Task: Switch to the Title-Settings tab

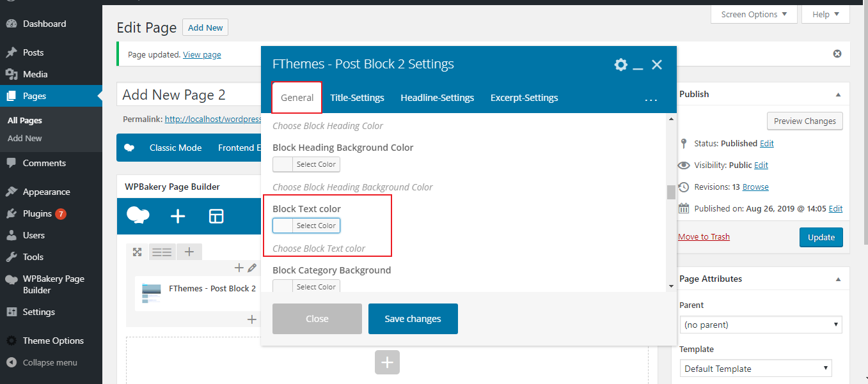Action: coord(357,98)
